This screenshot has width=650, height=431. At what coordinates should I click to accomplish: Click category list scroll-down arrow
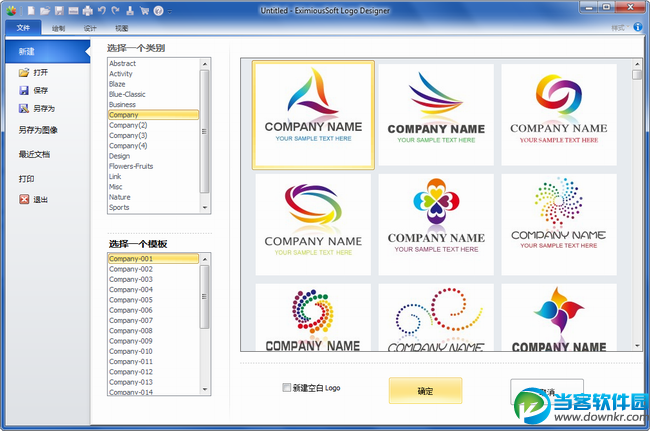[x=205, y=208]
